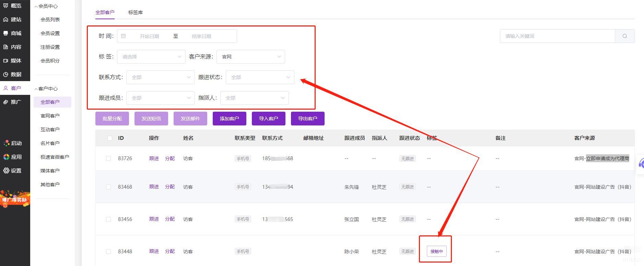Open the 客户来源 dropdown showing 官网

[250, 57]
